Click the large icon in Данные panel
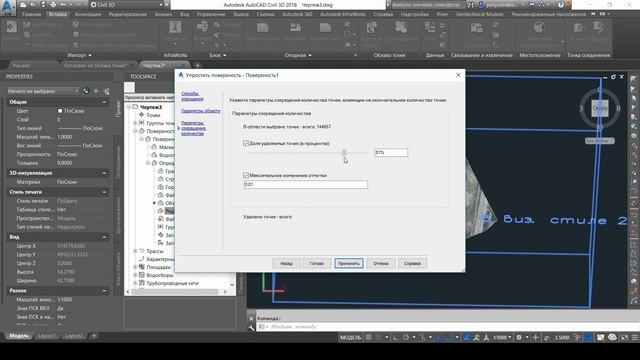 [x=430, y=27]
